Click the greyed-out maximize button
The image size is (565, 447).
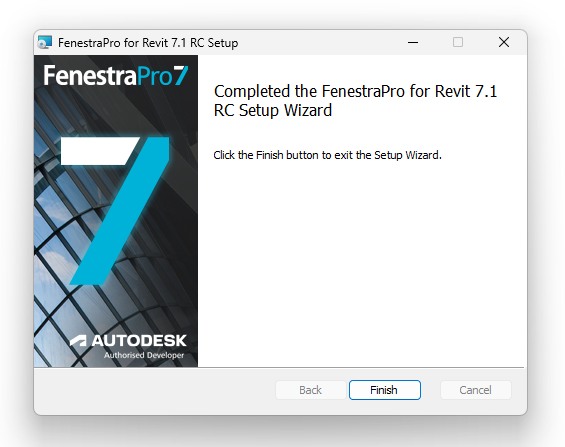(x=458, y=42)
